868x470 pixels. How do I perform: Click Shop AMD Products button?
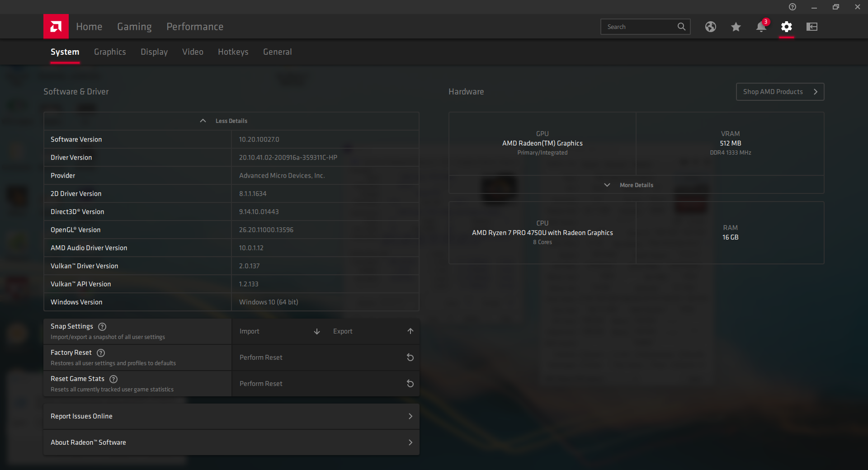[x=779, y=92]
